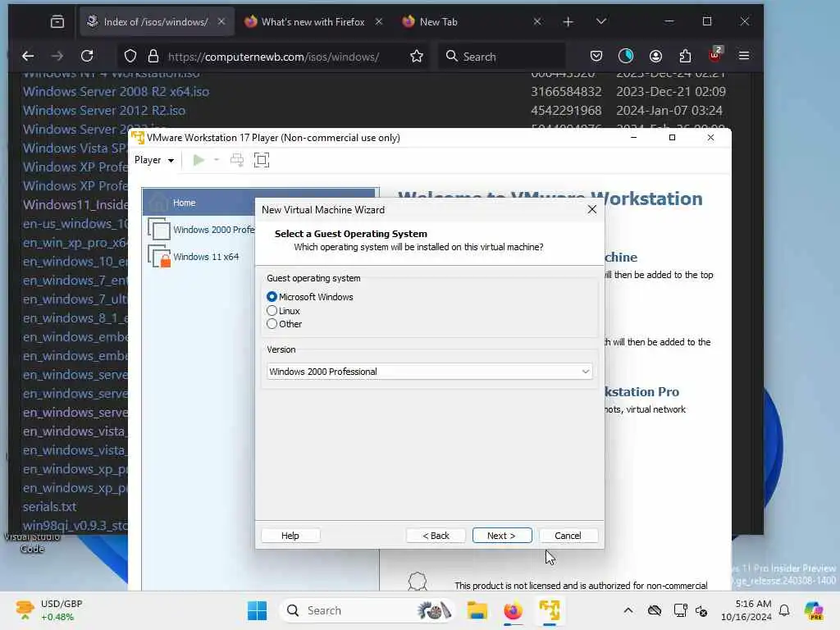Open the list all tabs chevron
This screenshot has height=630, width=840.
click(x=601, y=22)
